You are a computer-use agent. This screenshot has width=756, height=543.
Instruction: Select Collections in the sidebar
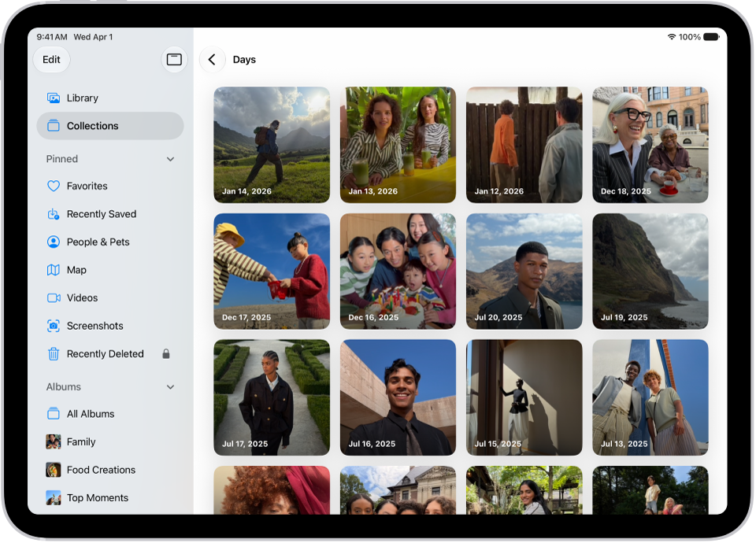coord(110,126)
